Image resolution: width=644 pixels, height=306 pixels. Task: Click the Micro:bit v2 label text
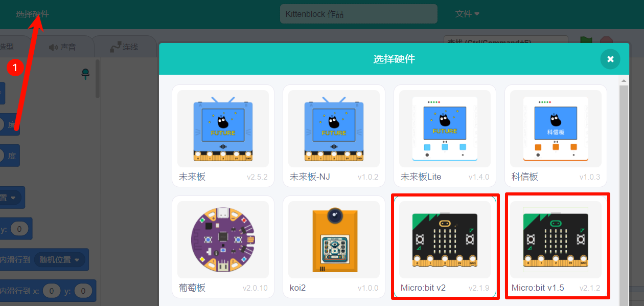tap(423, 288)
